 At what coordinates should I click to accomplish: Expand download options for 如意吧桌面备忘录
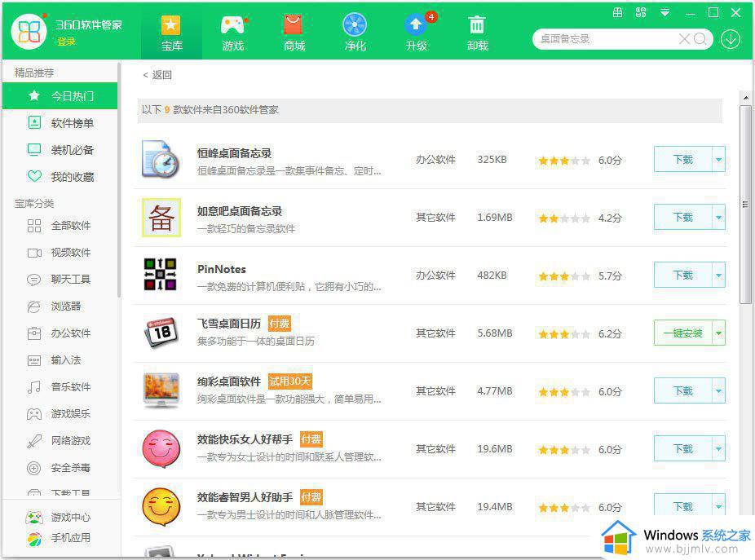pos(718,217)
